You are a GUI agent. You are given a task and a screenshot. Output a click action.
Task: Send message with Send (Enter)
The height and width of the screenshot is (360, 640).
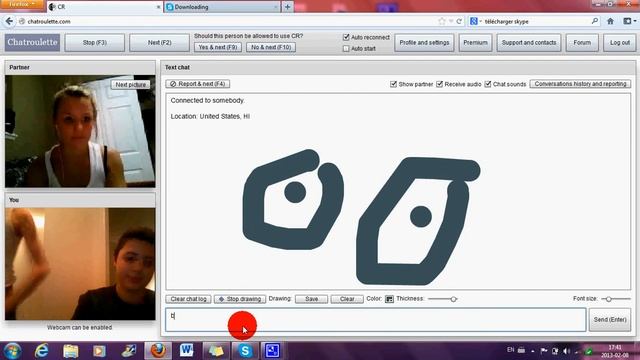[610, 320]
